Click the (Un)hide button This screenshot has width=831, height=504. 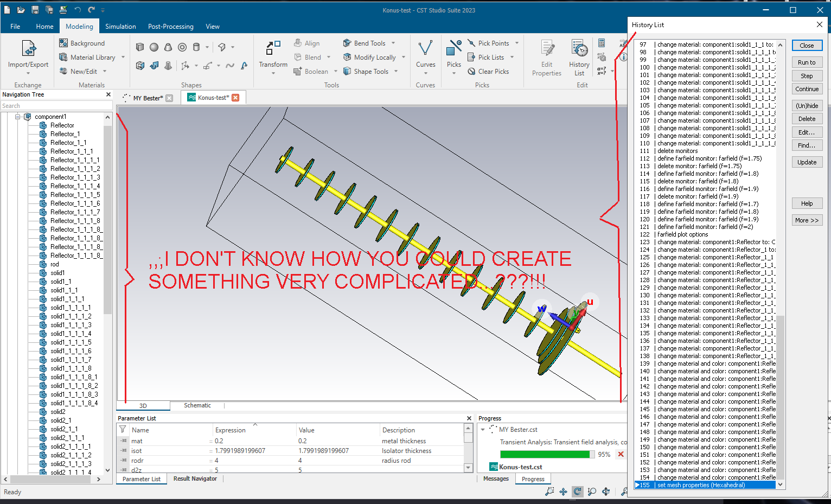(807, 106)
